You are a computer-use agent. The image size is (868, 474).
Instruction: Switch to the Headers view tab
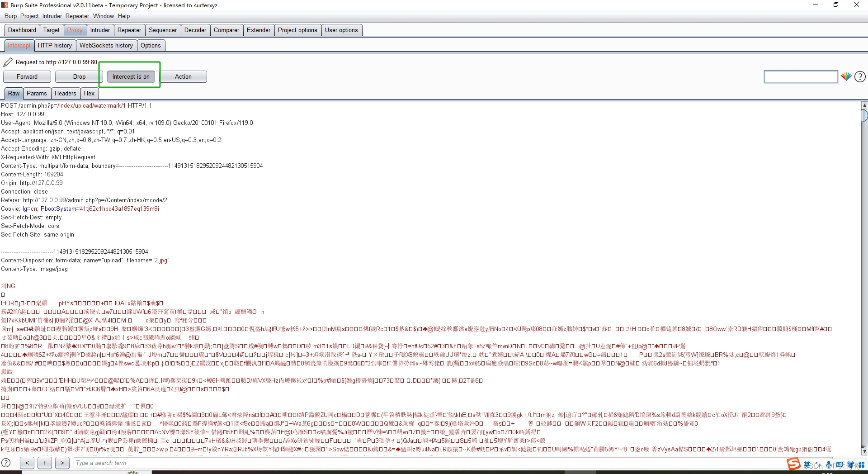coord(66,93)
